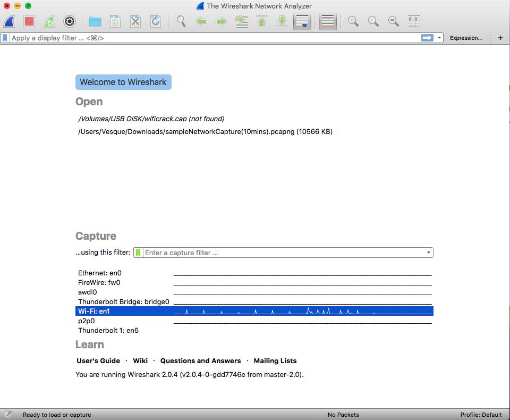Viewport: 510px width, 420px height.
Task: Open Mailing Lists link
Action: [275, 361]
